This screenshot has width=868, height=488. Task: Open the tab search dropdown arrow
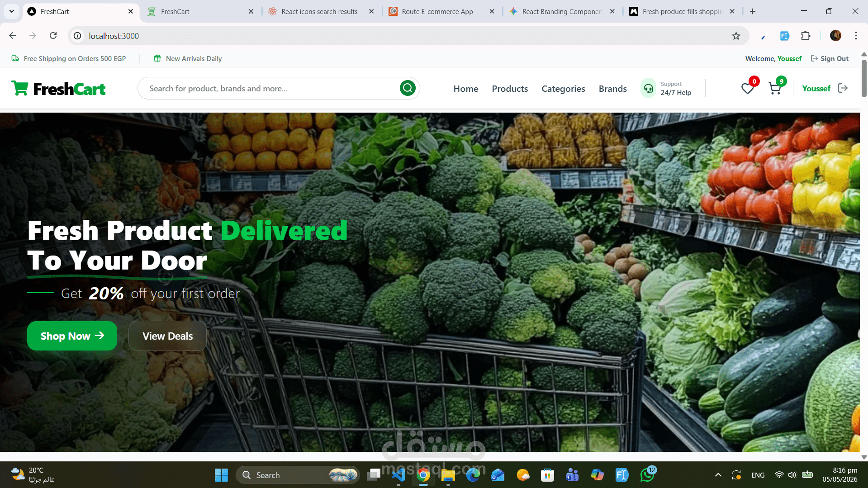12,11
